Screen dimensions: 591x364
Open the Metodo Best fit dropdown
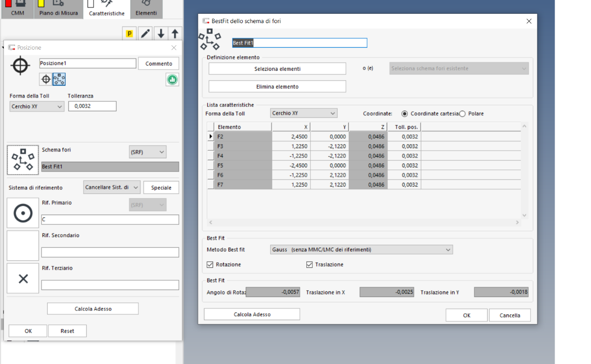(x=361, y=250)
